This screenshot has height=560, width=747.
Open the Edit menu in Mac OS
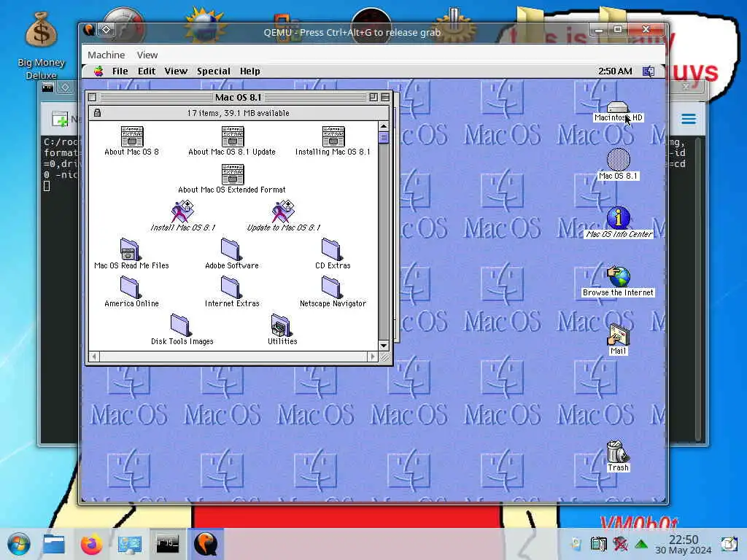[147, 71]
